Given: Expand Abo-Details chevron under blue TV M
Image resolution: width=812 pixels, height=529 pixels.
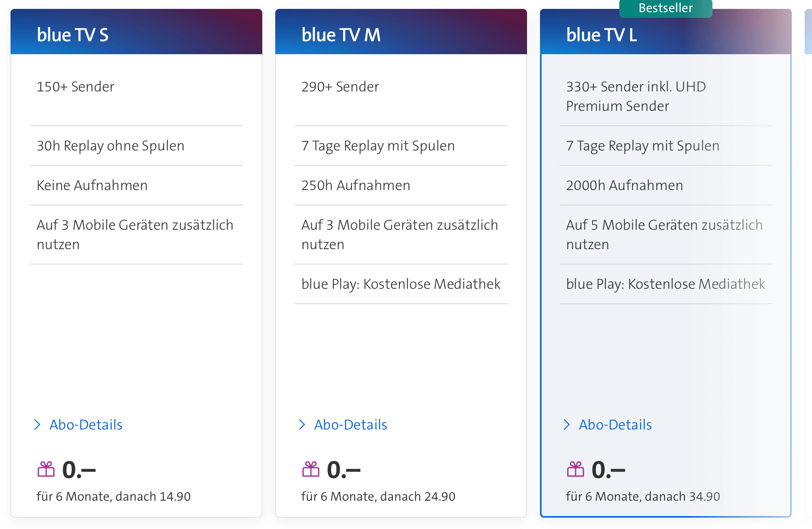Looking at the screenshot, I should click(x=302, y=425).
